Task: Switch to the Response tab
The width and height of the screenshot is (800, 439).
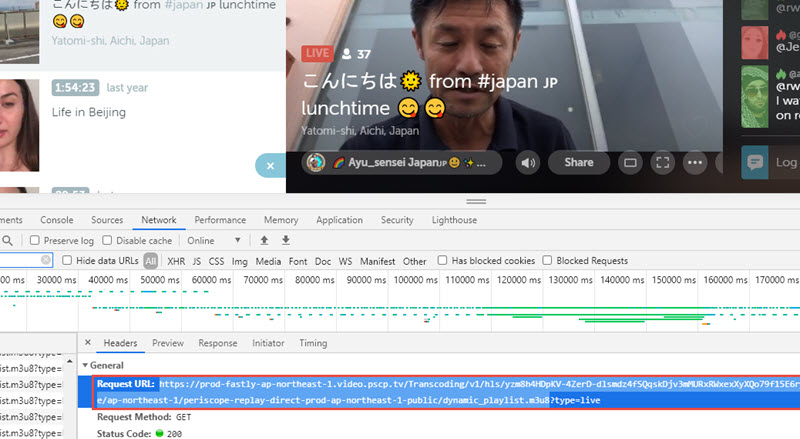Action: (218, 343)
